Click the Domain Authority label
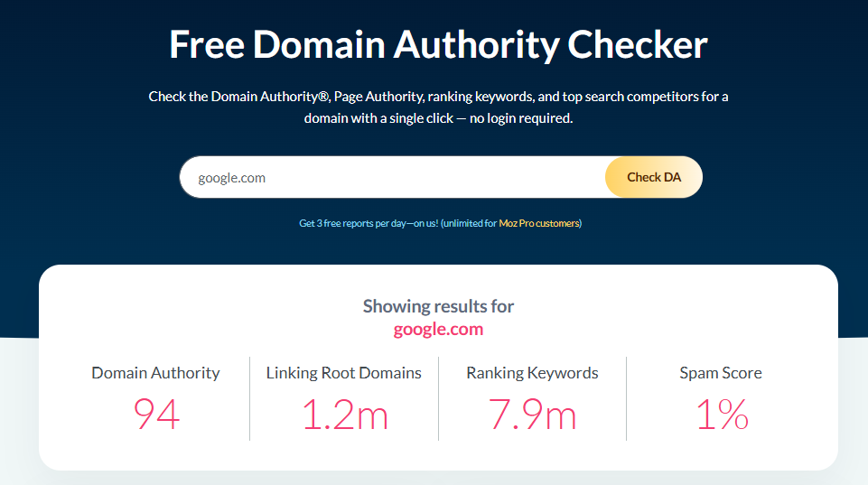868x485 pixels. 155,373
